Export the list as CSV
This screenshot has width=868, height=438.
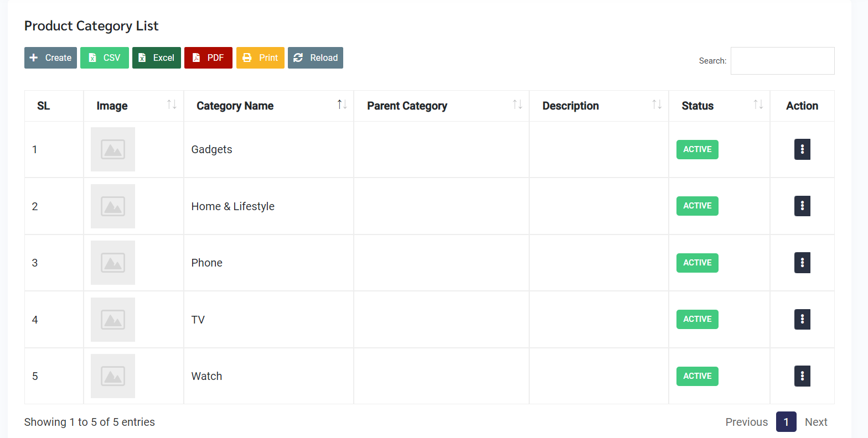tap(105, 58)
